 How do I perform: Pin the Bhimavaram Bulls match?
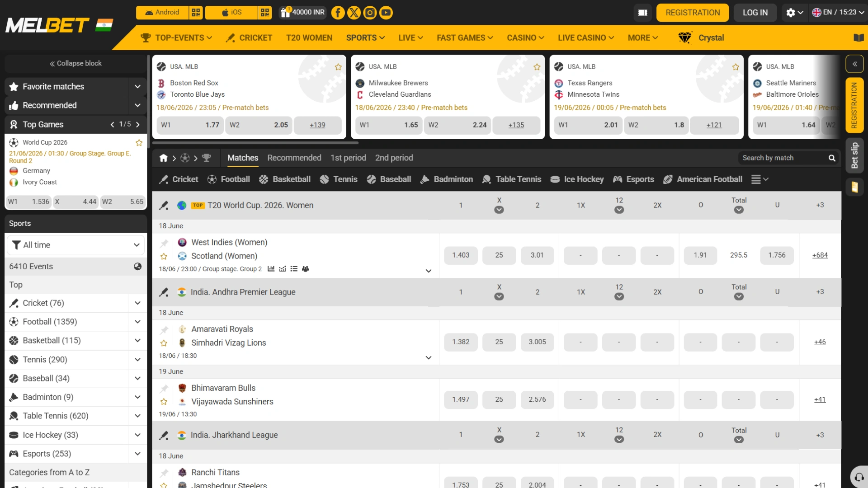pyautogui.click(x=164, y=389)
